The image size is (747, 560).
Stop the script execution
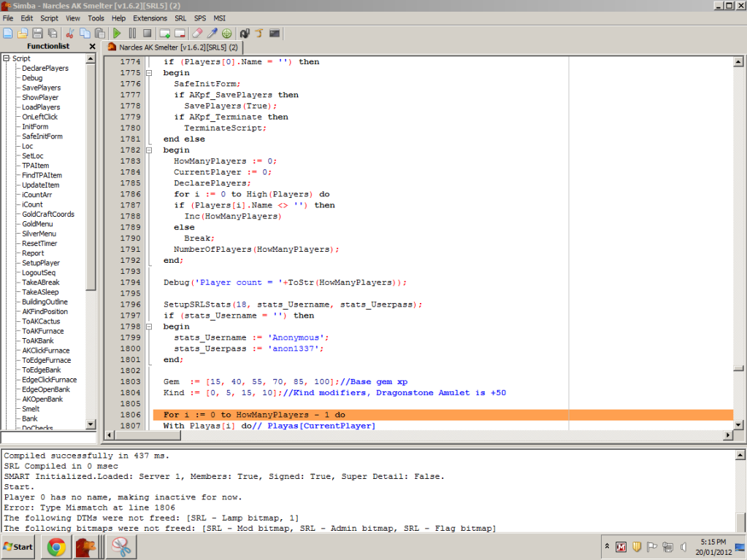147,33
